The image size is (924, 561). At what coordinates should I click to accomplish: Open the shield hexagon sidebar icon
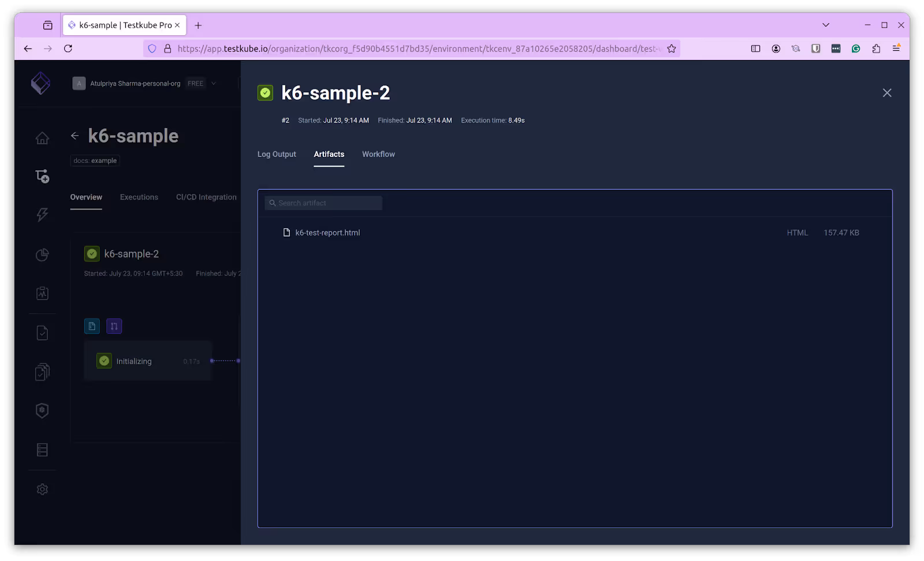pos(42,410)
